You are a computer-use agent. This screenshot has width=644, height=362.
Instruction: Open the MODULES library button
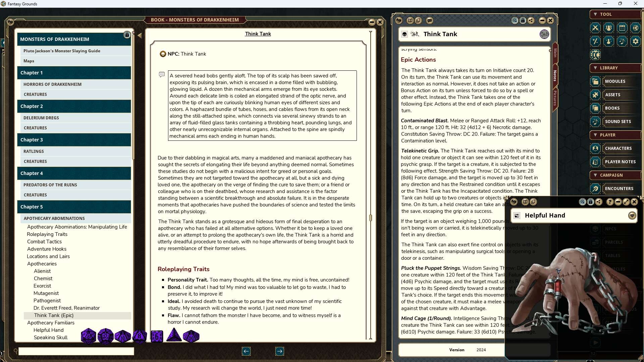tap(622, 81)
